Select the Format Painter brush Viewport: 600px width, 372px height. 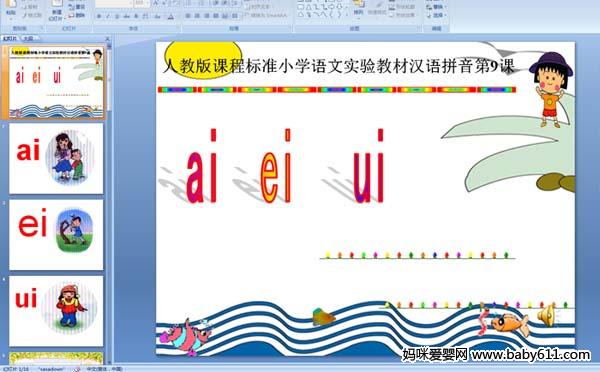(x=32, y=15)
